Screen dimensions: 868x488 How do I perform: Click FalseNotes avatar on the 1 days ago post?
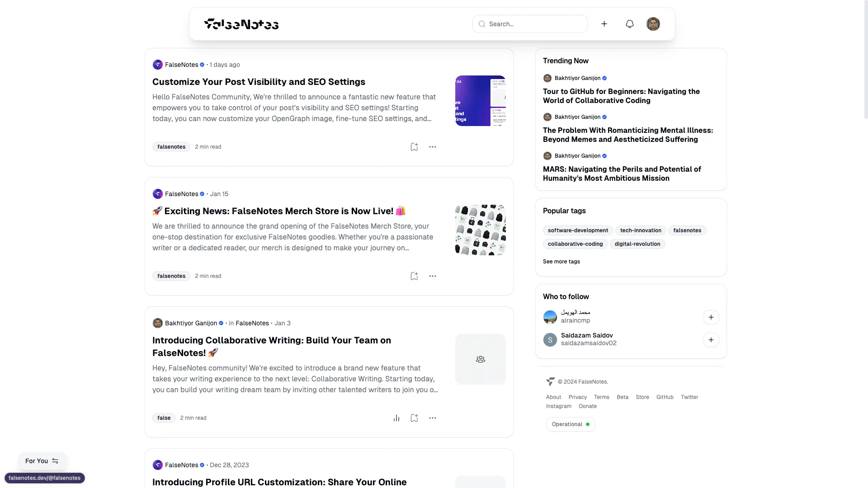tap(158, 65)
